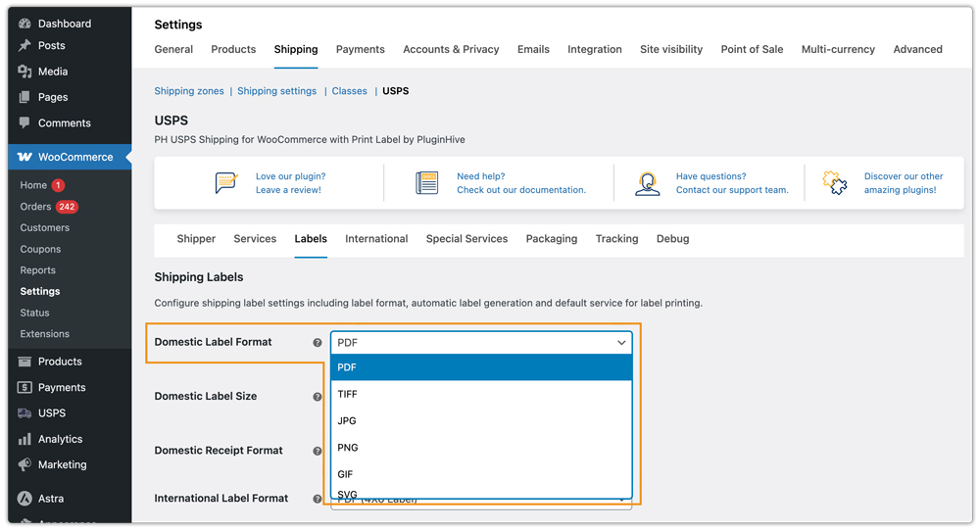Open the Site visibility tab
The image size is (980, 531).
click(671, 49)
